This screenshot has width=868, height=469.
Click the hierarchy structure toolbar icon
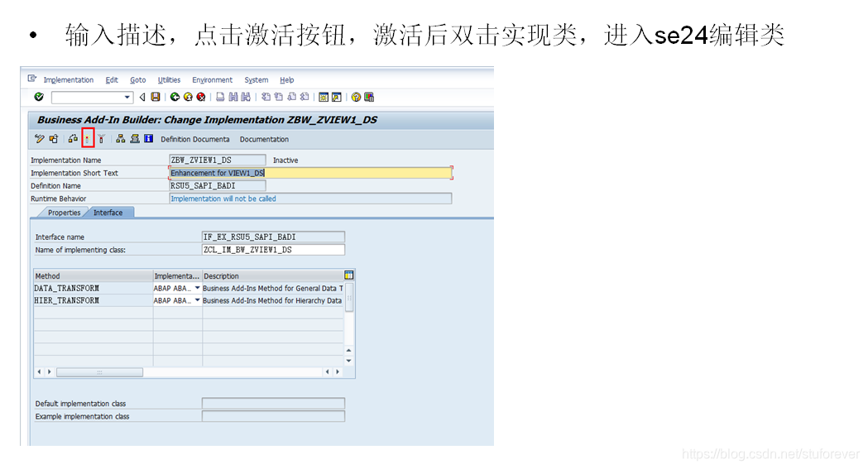(120, 139)
